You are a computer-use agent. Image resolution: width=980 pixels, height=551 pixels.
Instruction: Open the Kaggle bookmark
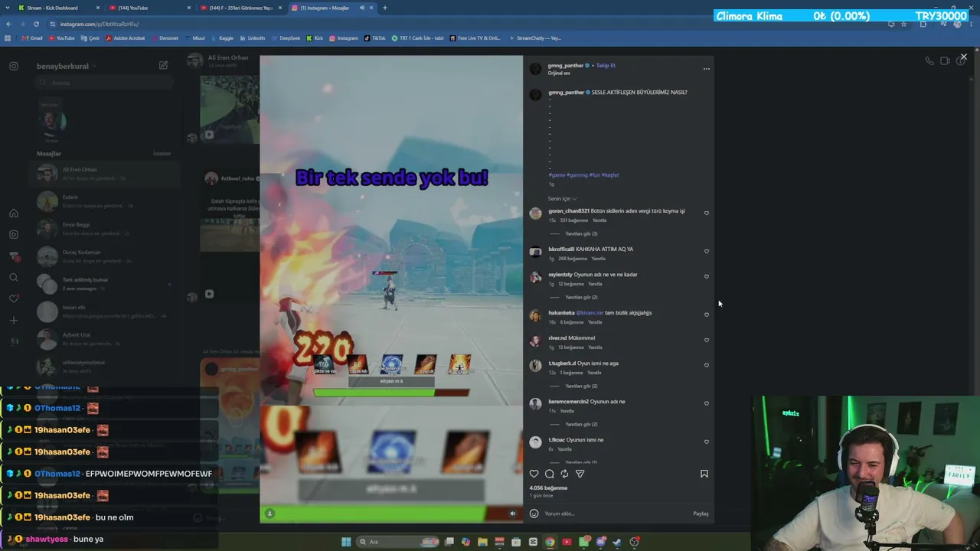222,37
